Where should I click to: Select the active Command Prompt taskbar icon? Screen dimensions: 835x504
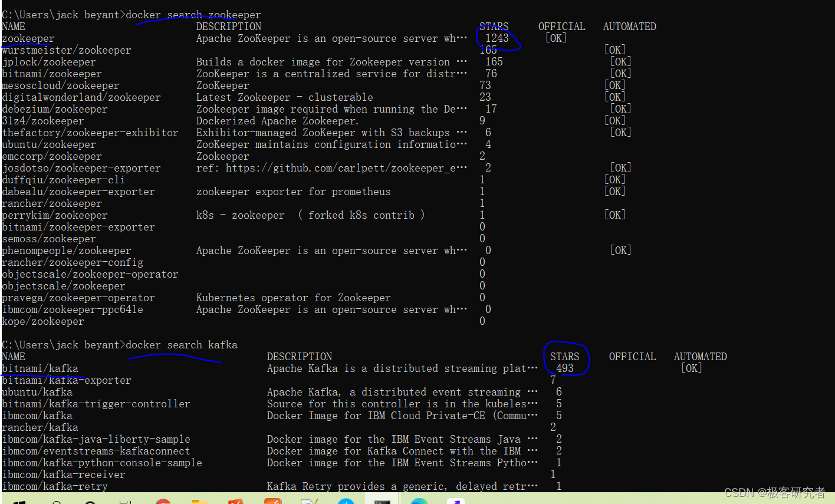[x=382, y=500]
